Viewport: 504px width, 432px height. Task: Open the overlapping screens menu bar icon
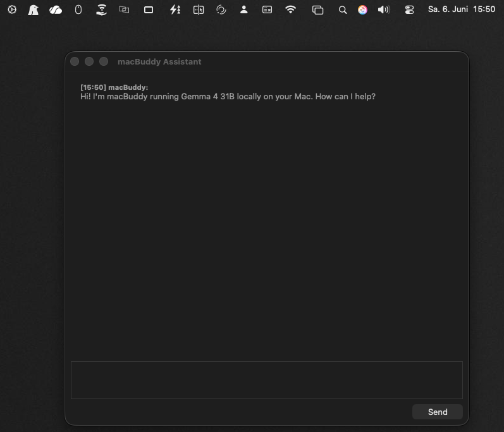point(124,9)
